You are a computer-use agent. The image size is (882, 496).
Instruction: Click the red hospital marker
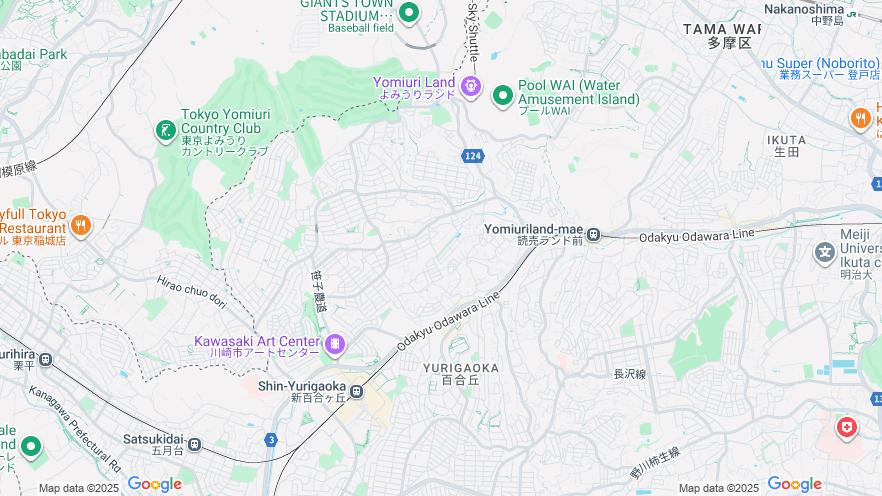point(847,429)
